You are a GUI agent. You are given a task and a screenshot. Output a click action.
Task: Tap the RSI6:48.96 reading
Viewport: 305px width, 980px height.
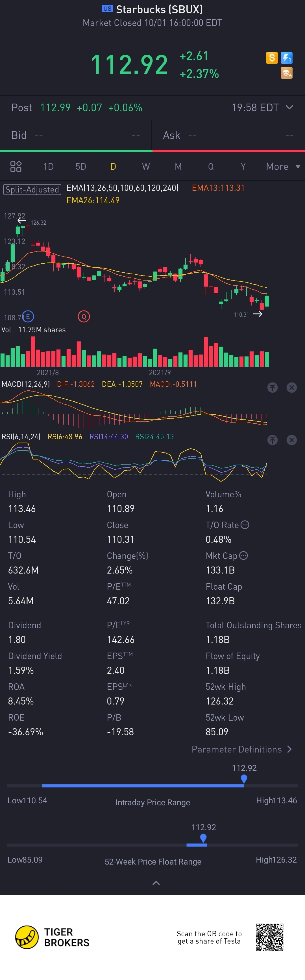tap(65, 437)
